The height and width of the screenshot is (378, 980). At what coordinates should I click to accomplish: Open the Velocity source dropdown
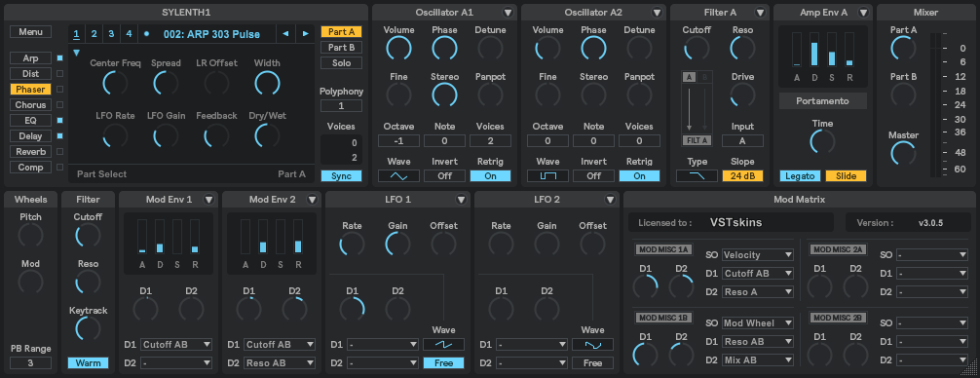[758, 255]
